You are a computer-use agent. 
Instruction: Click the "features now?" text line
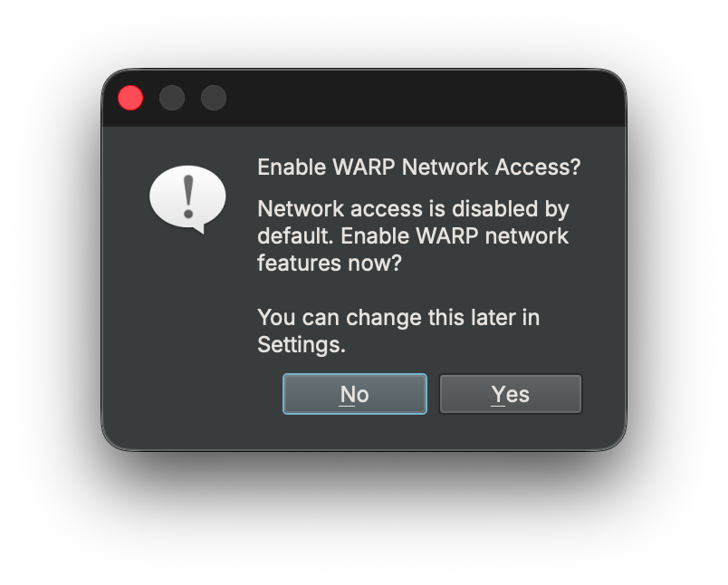[x=330, y=264]
